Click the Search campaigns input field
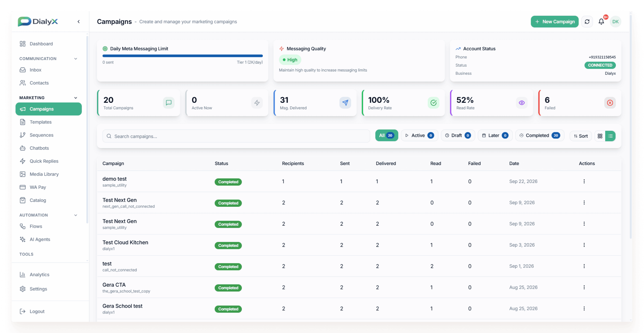The image size is (644, 333). [x=236, y=136]
